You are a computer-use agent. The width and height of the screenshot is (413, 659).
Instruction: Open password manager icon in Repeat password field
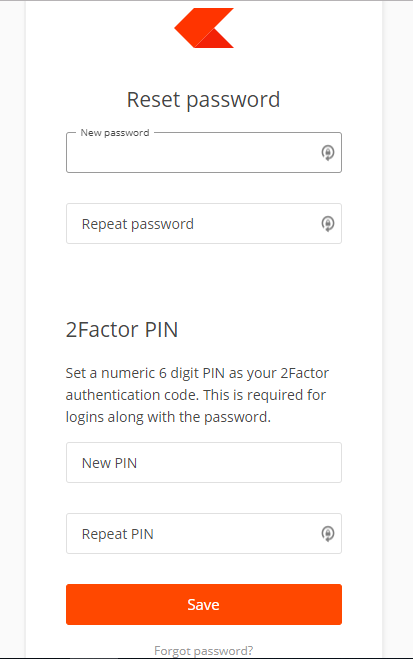[328, 224]
